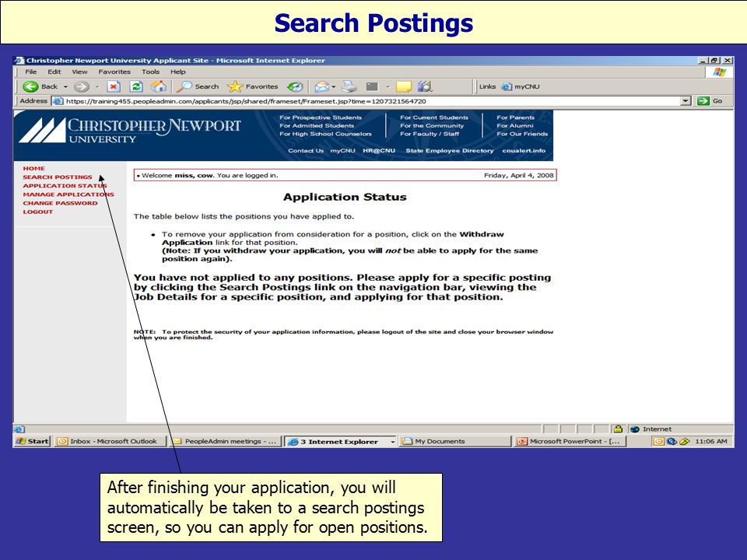Click the Contact Us link
The image size is (747, 560).
tap(305, 150)
